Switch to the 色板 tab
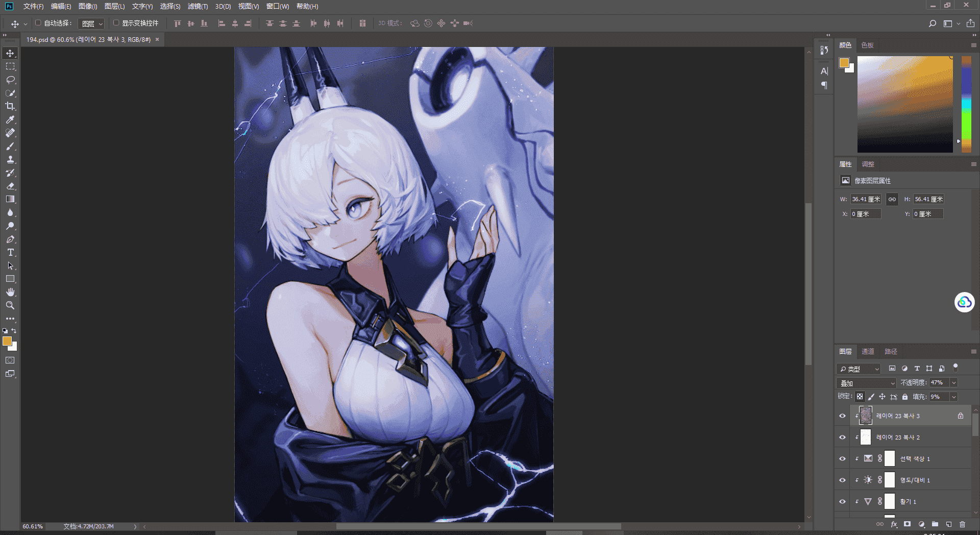Viewport: 980px width, 535px height. (867, 45)
